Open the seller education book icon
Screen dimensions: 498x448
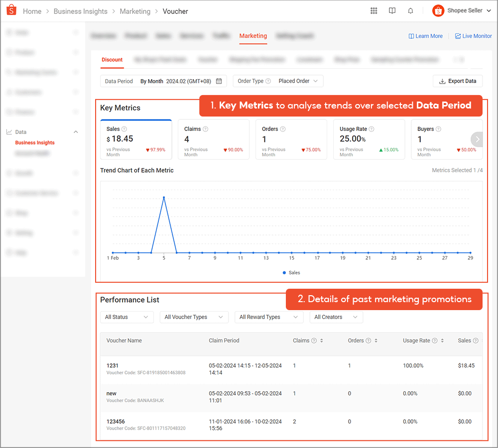coord(392,11)
